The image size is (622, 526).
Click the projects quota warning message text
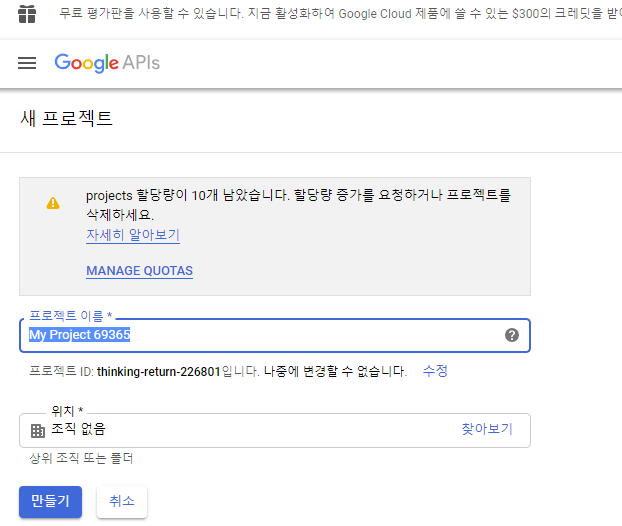[298, 205]
